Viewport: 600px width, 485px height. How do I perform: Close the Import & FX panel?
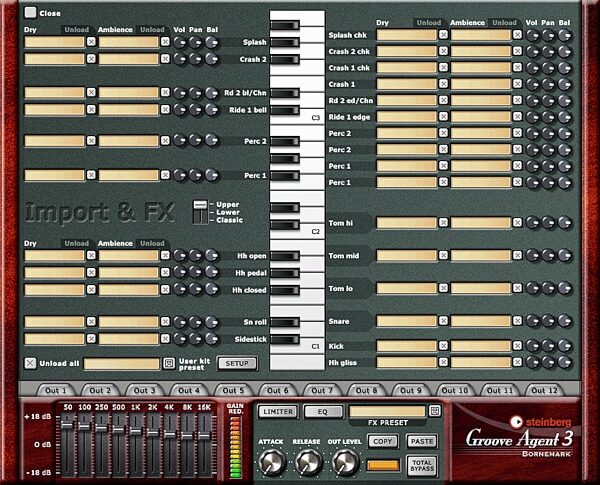30,13
